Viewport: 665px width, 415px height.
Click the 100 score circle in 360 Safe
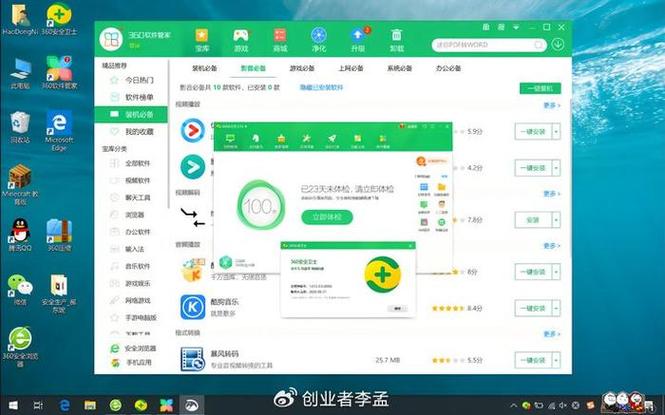pos(260,206)
